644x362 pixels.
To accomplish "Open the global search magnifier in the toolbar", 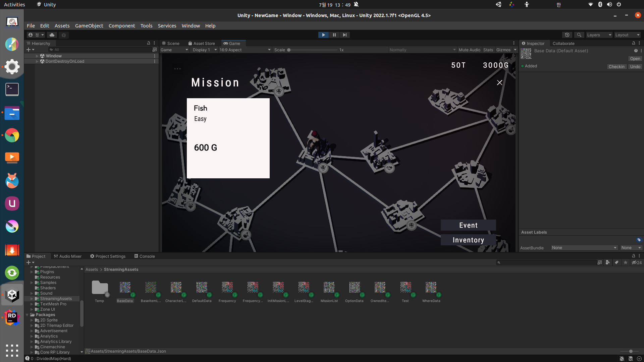I will (x=579, y=35).
